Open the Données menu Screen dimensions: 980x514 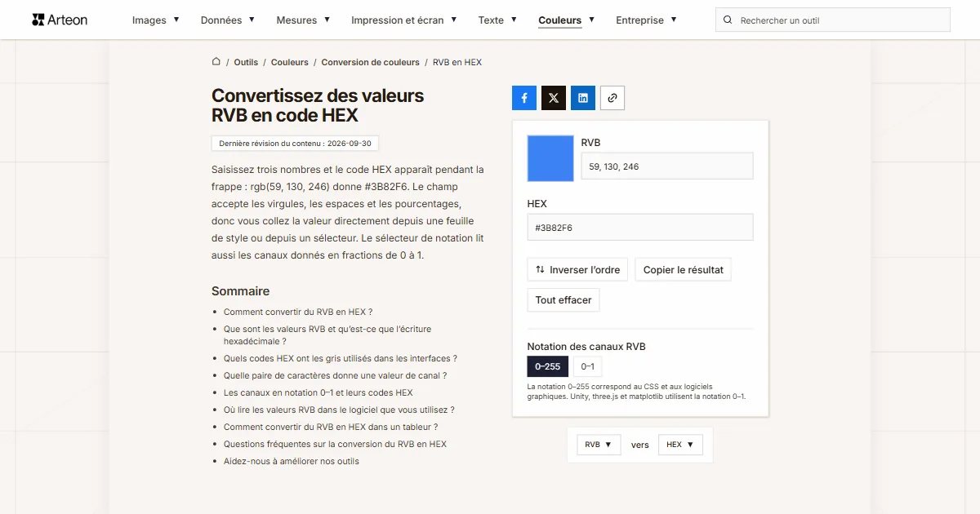tap(228, 20)
